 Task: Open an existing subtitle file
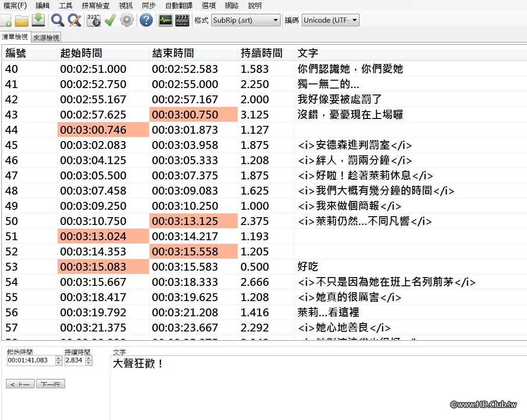click(21, 20)
